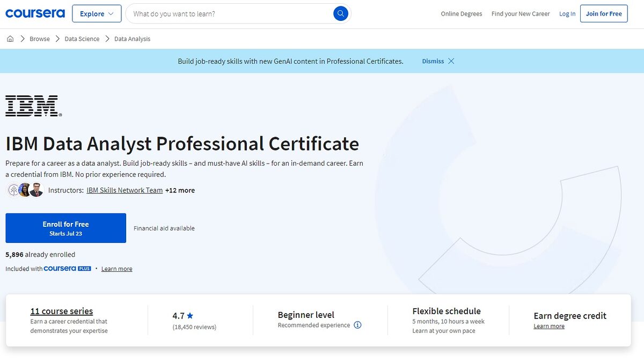Click '5 months, 10 hours a week' text
644x364 pixels.
[448, 322]
